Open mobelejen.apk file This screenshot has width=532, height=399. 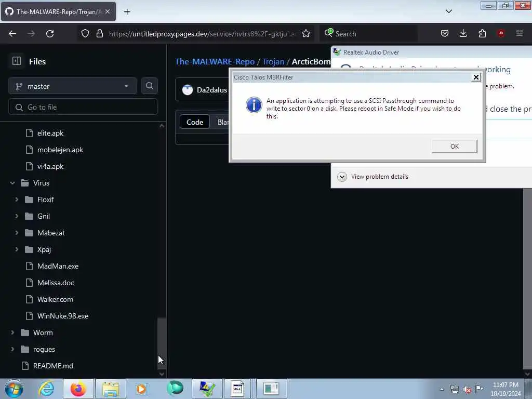point(60,150)
